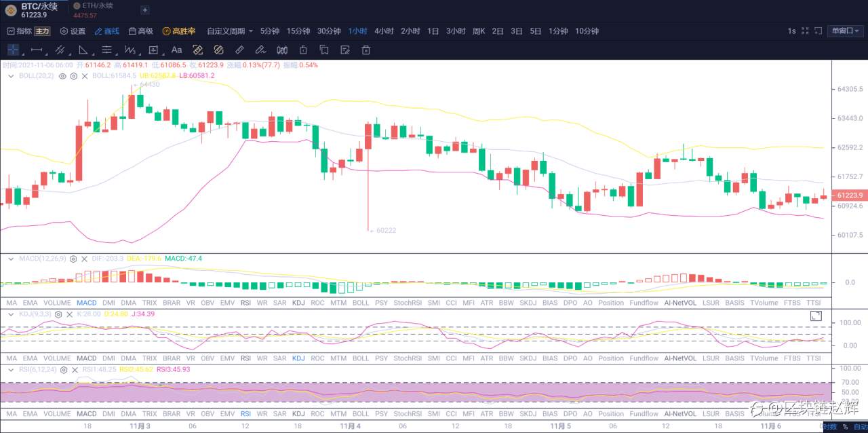The image size is (868, 433).
Task: Choose the Aa text annotation tool
Action: click(176, 50)
